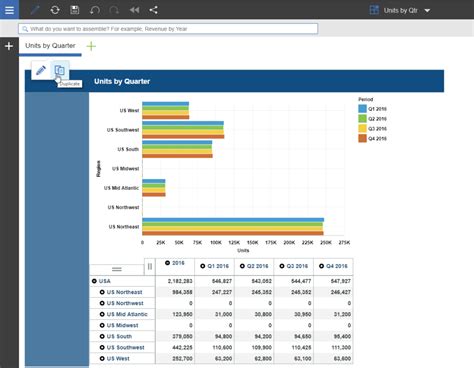474x368 pixels.
Task: Click the Q4 2016 orange legend swatch
Action: coord(362,138)
